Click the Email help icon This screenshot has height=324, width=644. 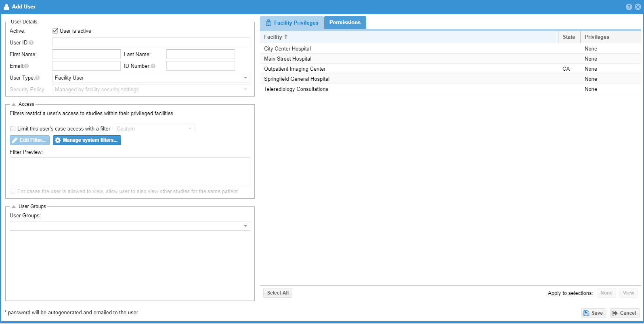pos(27,66)
